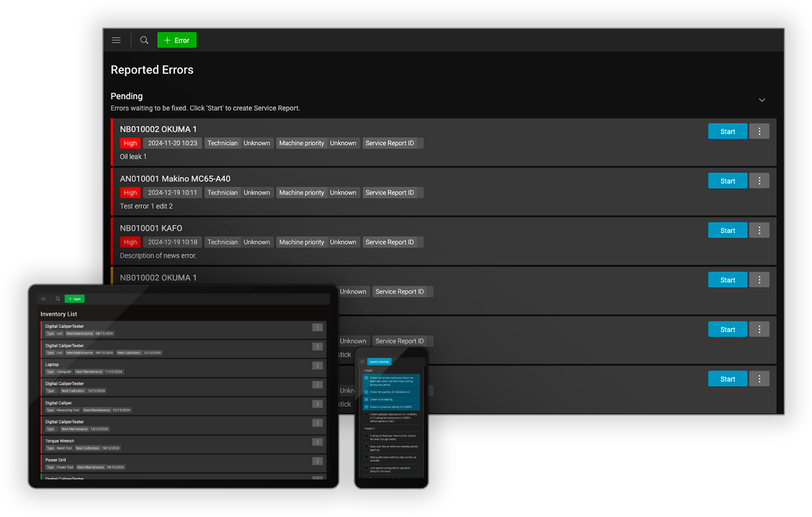
Task: Uncheck the 'Check no air leaking' item
Action: pyautogui.click(x=367, y=399)
